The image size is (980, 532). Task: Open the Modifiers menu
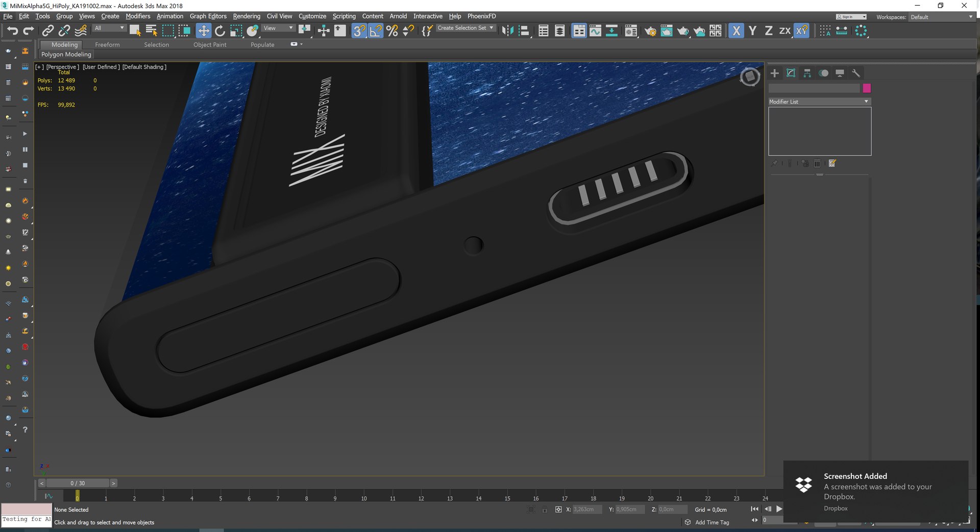pyautogui.click(x=138, y=16)
